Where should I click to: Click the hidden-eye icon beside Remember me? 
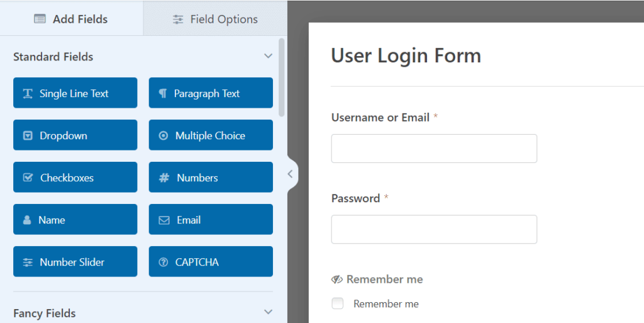(337, 280)
